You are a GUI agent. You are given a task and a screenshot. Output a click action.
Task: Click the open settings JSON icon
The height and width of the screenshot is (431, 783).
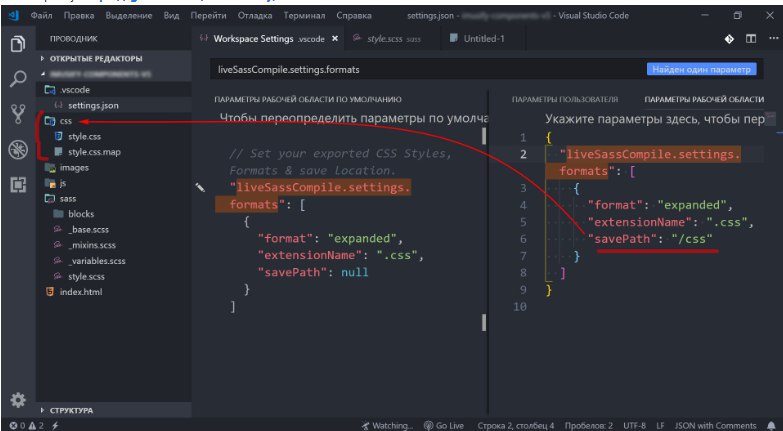pos(729,39)
